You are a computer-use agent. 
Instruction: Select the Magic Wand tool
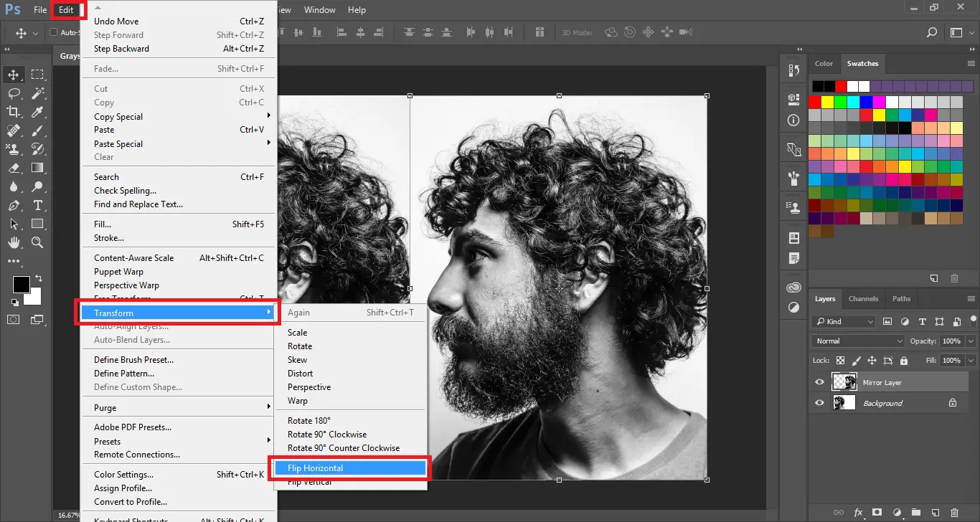click(37, 93)
